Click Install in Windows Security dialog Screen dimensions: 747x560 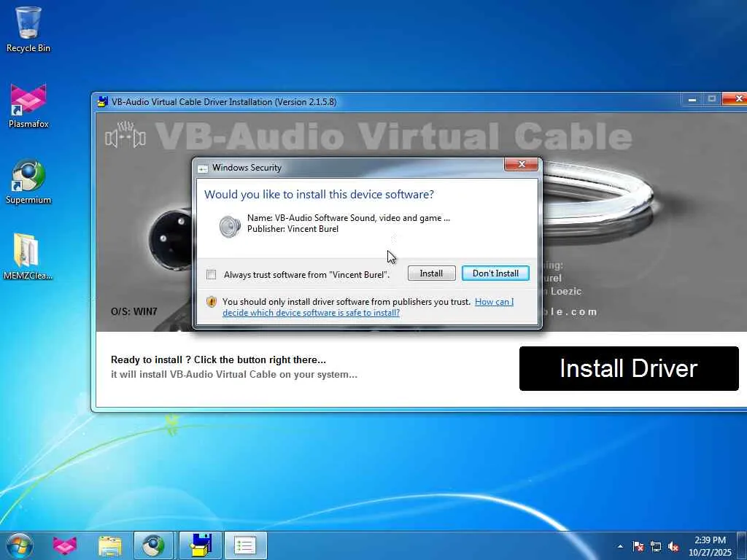(431, 273)
